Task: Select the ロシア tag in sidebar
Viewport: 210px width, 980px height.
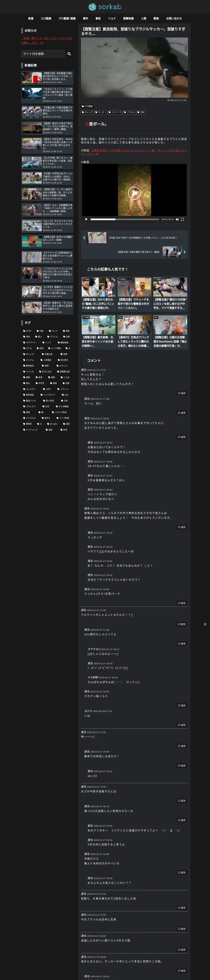Action: click(53, 331)
